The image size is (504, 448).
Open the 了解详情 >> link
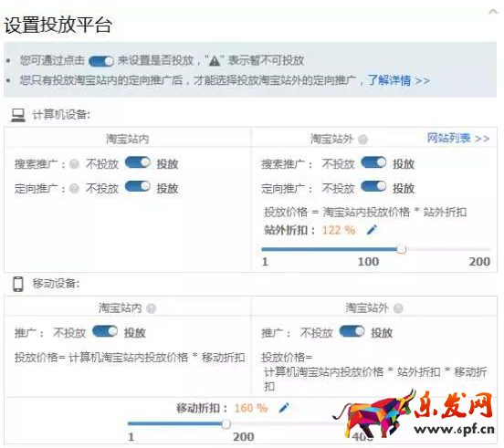click(399, 80)
